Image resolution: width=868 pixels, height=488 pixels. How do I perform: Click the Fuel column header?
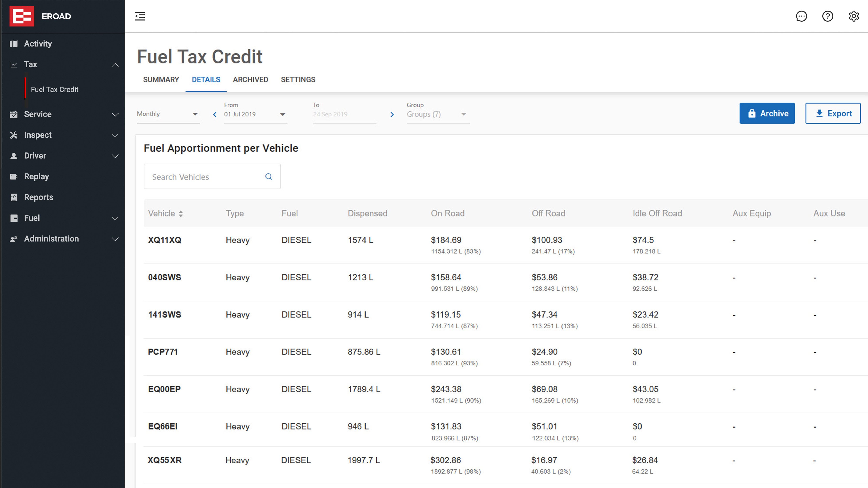[x=289, y=213]
